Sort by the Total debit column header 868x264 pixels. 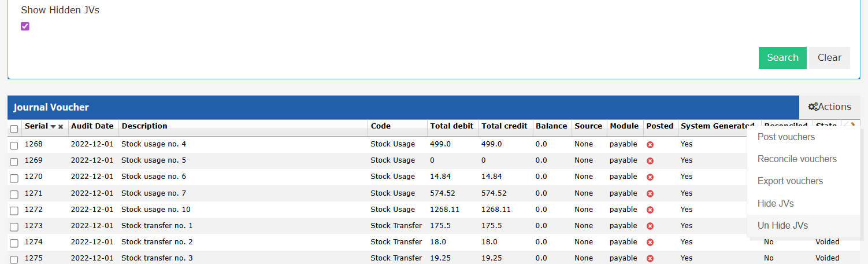coord(452,126)
